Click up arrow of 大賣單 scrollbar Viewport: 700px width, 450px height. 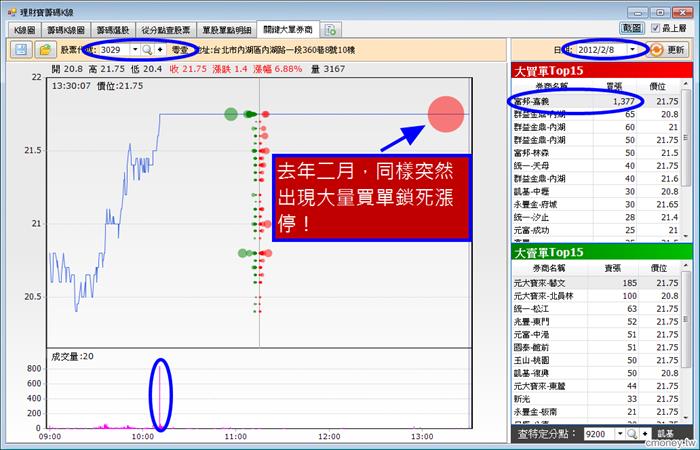686,266
